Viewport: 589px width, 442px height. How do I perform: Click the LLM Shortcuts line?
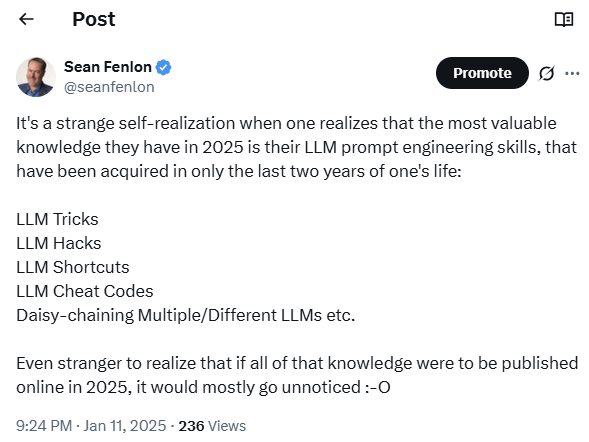pos(72,267)
